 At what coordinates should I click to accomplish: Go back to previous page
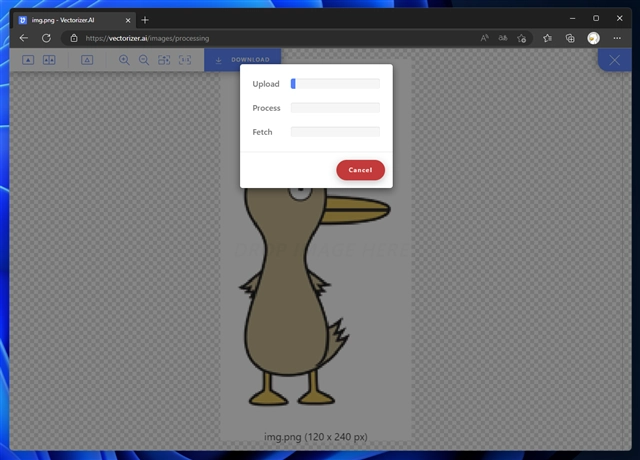(x=24, y=38)
